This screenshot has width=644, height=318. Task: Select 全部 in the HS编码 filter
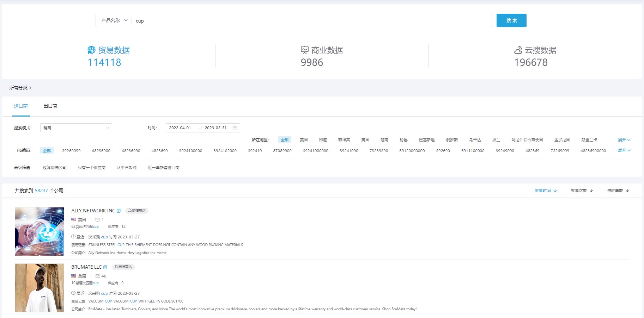point(47,151)
